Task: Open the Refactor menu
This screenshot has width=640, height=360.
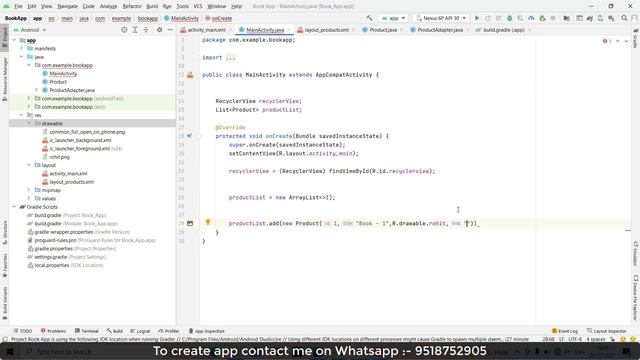Action: coord(132,6)
